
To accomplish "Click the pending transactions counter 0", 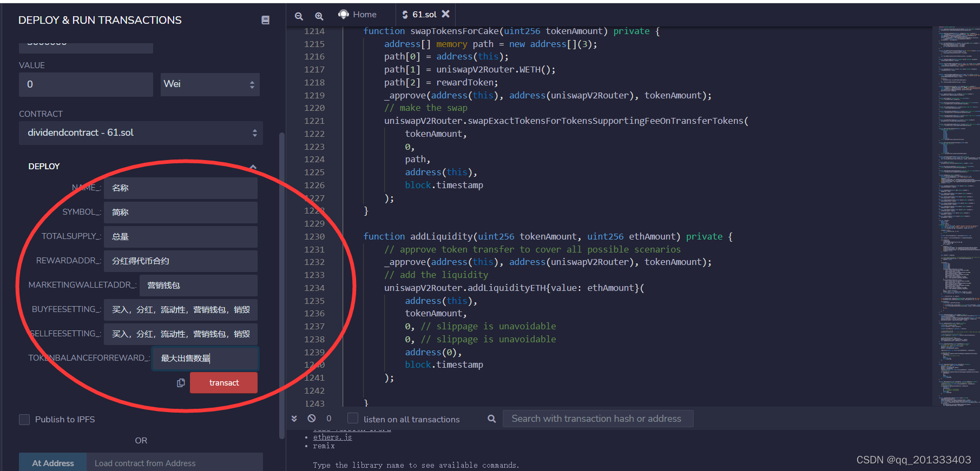I will click(x=328, y=419).
